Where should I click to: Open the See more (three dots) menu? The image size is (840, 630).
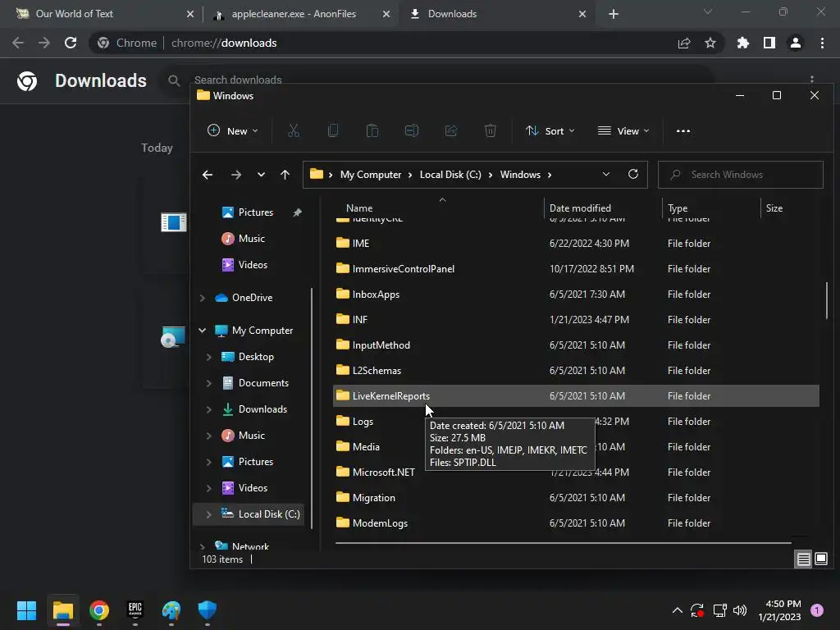tap(683, 130)
